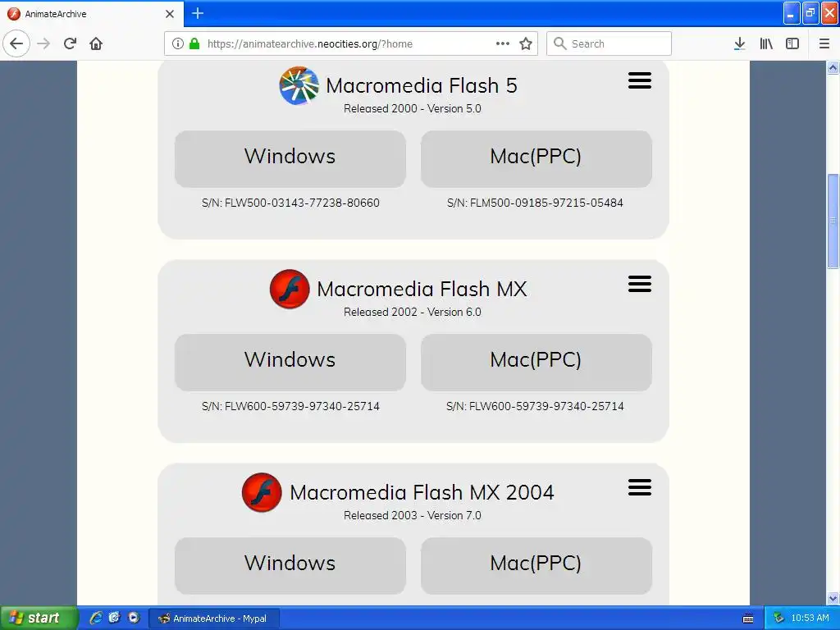Click the forward navigation arrow
840x630 pixels.
pyautogui.click(x=43, y=43)
